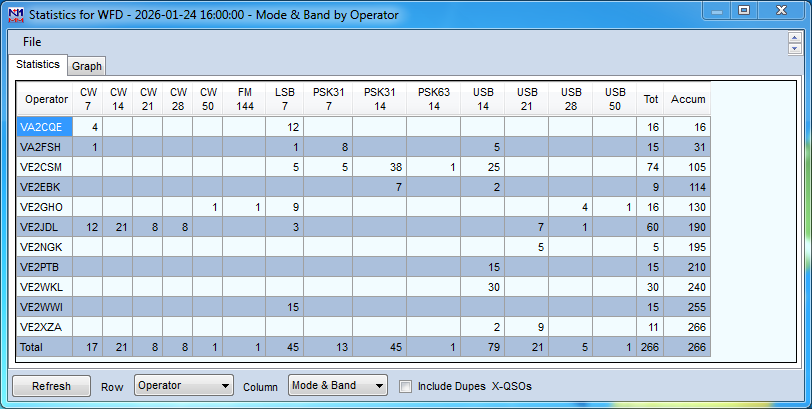This screenshot has width=812, height=409.
Task: Expand the Row Operator dropdown
Action: 183,386
